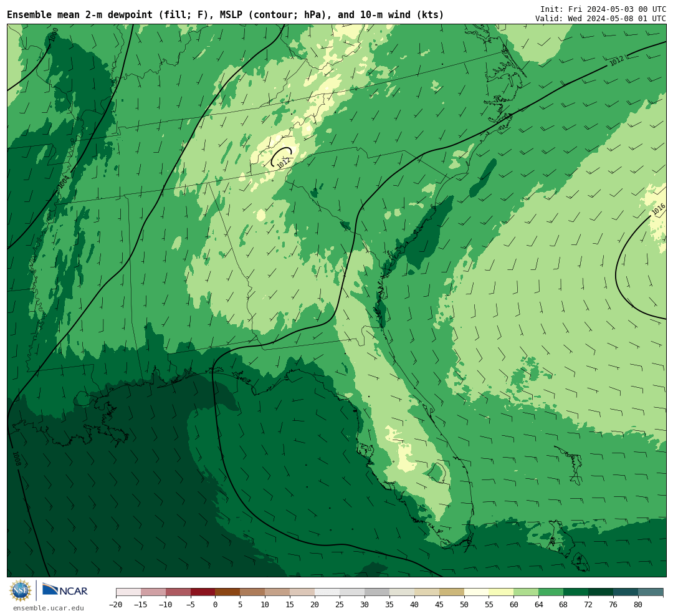
Task: Click the colorbar swatch between 0 and 5
Action: [228, 592]
